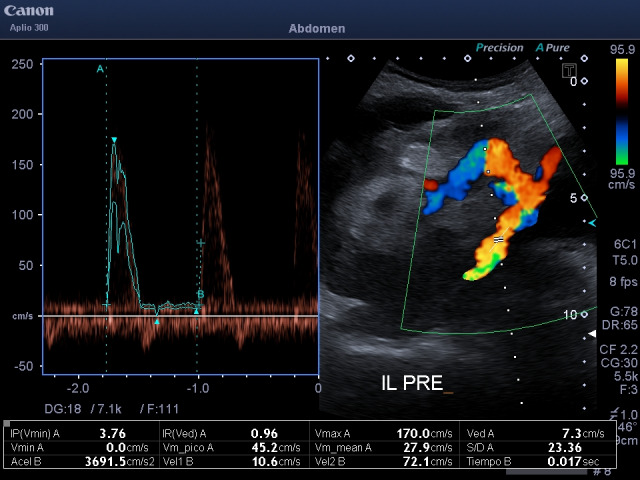The width and height of the screenshot is (640, 480).
Task: Select caliper A label on spectrum
Action: click(100, 69)
